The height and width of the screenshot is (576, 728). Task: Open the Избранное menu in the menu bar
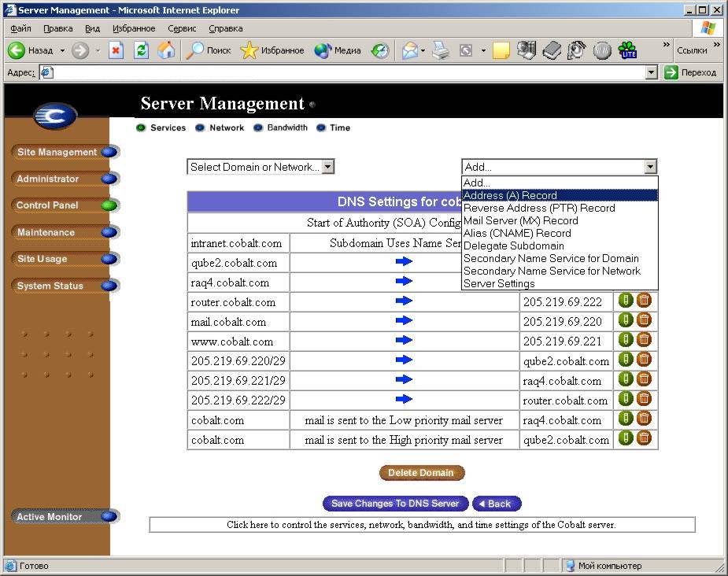coord(134,28)
